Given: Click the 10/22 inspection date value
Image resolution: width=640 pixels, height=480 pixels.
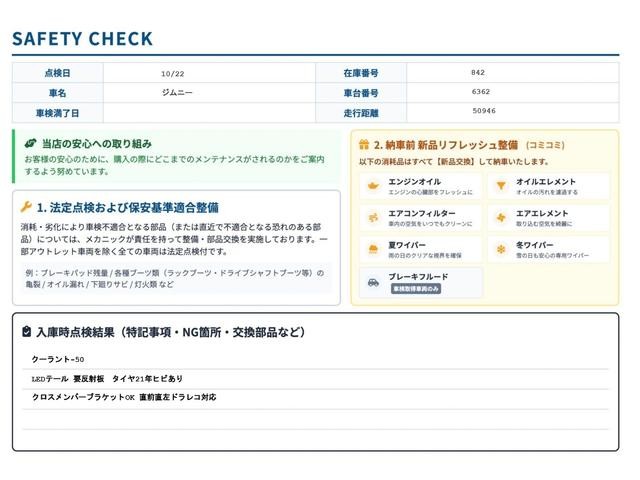Looking at the screenshot, I should click(x=172, y=74).
